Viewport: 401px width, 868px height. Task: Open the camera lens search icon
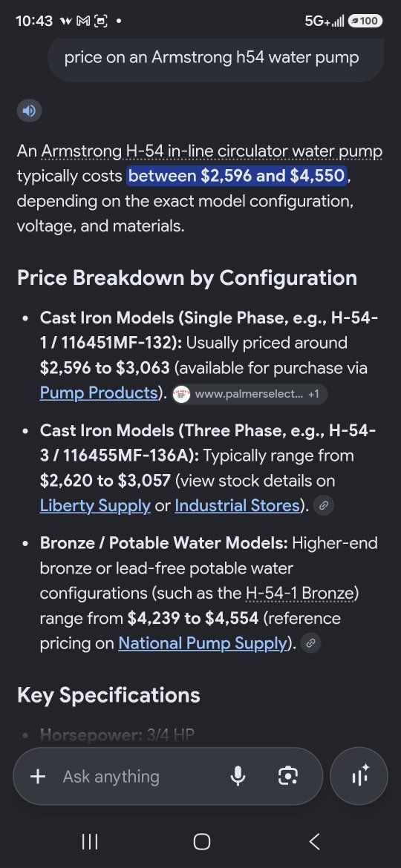[288, 776]
